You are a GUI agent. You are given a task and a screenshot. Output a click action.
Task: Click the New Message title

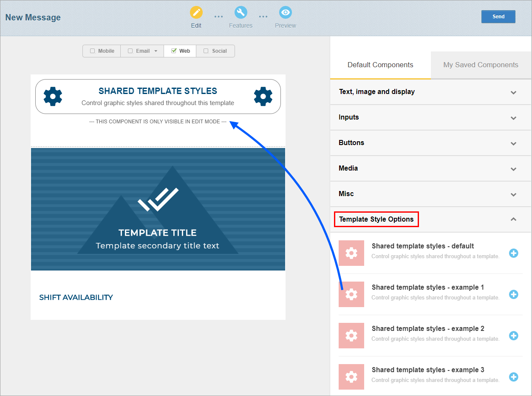[x=33, y=17]
